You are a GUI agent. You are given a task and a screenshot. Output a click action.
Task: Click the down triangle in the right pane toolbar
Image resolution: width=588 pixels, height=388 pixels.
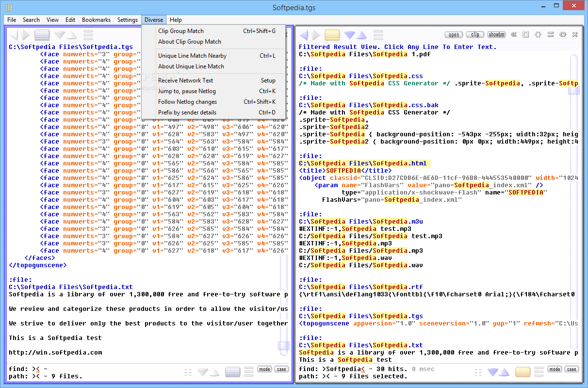click(350, 35)
